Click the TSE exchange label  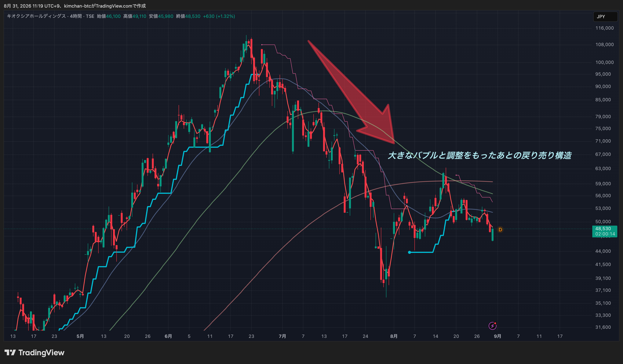(90, 16)
